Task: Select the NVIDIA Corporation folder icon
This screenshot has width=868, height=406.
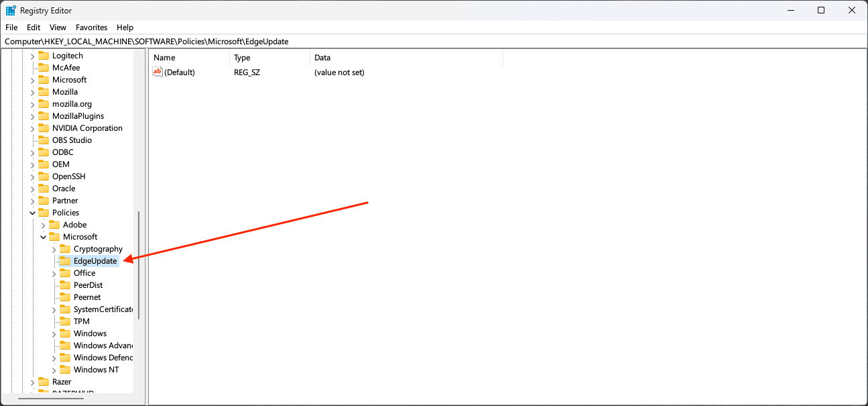Action: click(44, 128)
